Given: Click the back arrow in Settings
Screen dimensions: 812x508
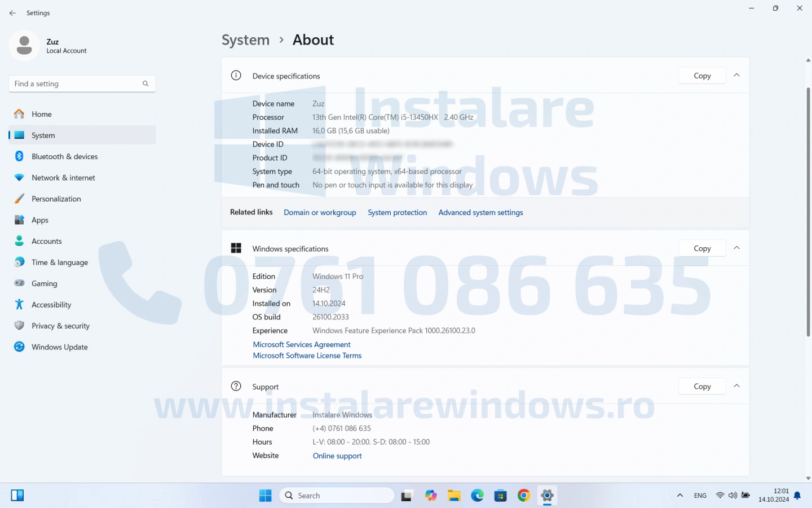Looking at the screenshot, I should point(12,13).
